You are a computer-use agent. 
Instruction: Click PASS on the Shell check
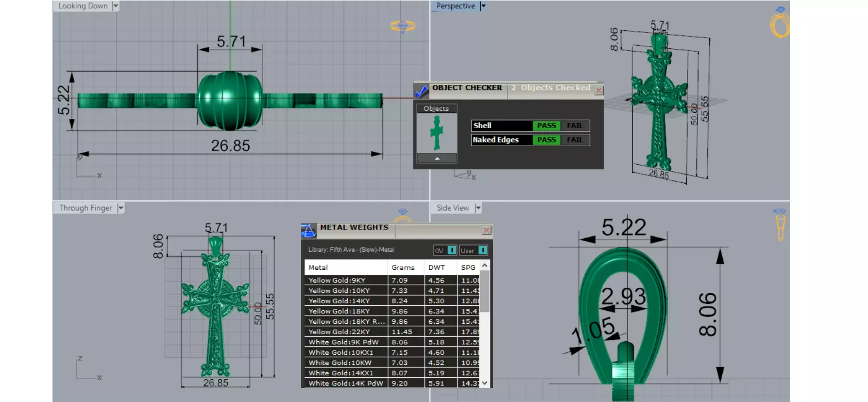pos(546,126)
